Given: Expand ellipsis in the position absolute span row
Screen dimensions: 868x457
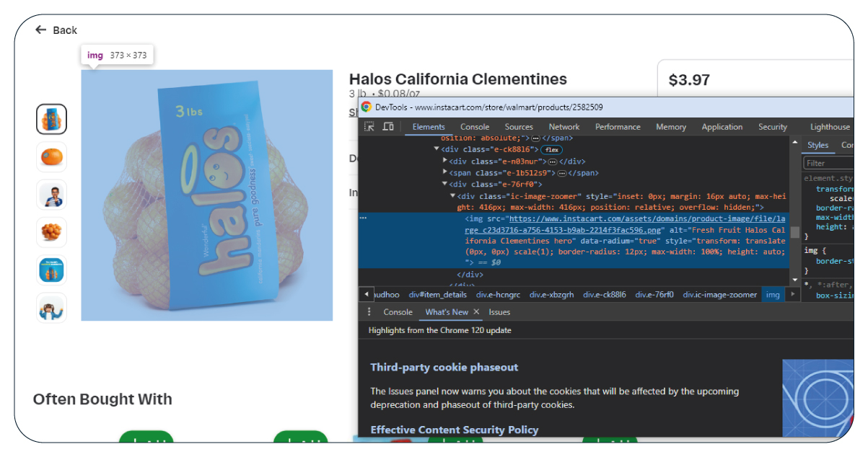Looking at the screenshot, I should pos(535,138).
